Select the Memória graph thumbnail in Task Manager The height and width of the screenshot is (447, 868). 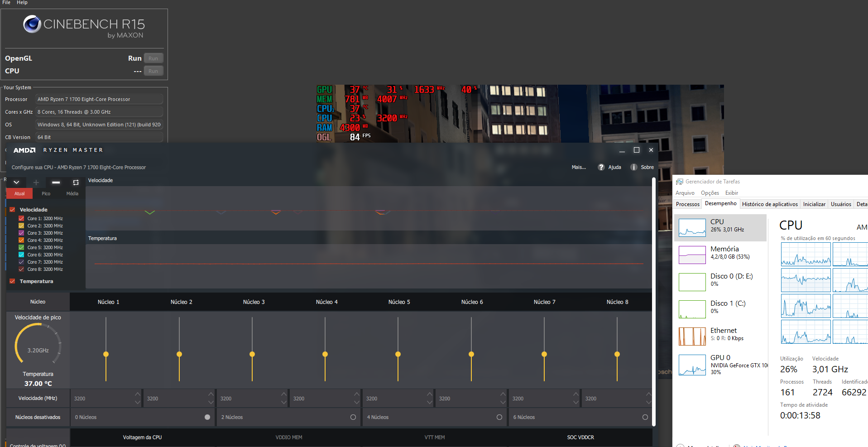coord(692,255)
